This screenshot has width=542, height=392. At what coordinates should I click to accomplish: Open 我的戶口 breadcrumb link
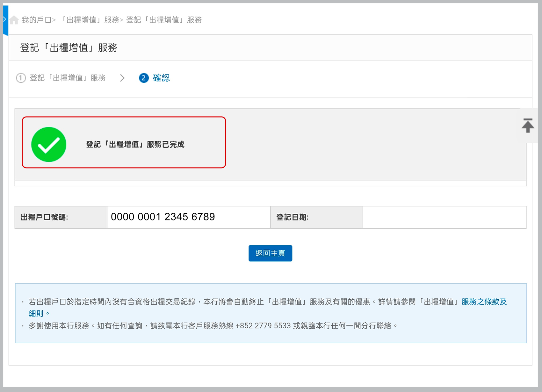point(36,20)
